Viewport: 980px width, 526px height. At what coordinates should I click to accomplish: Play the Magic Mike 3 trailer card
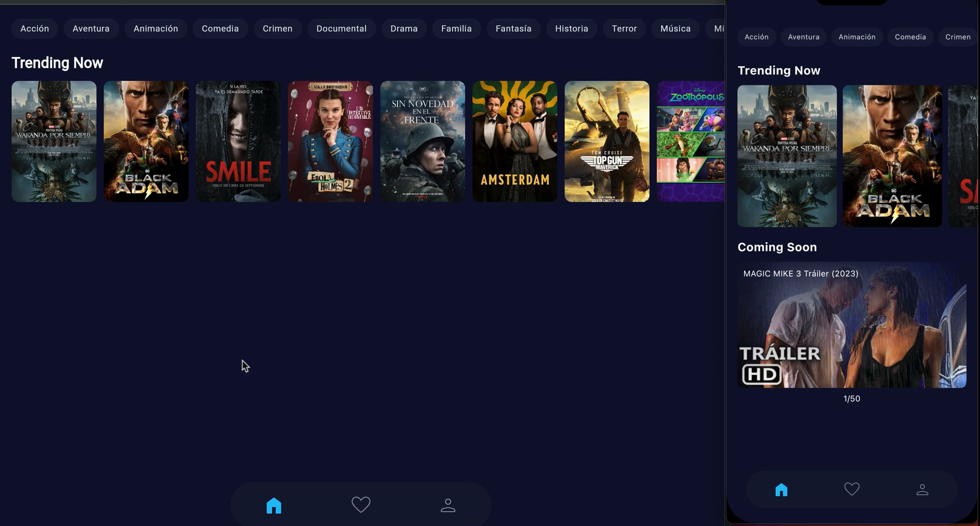pos(852,325)
